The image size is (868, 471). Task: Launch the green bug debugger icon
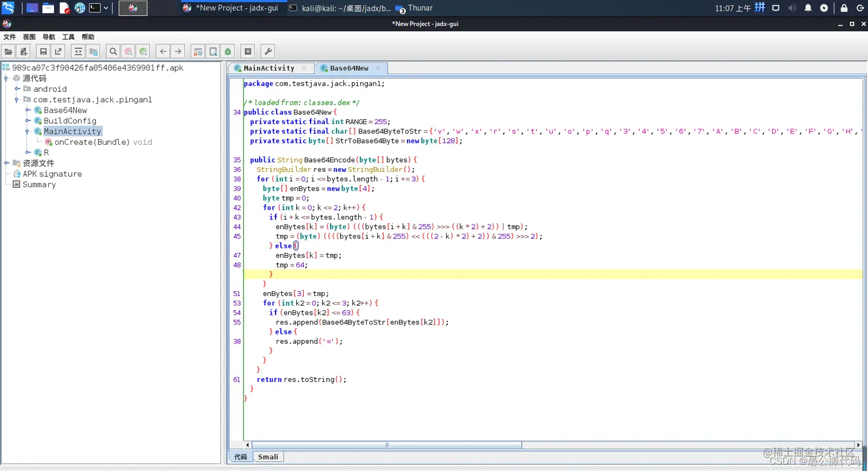228,52
